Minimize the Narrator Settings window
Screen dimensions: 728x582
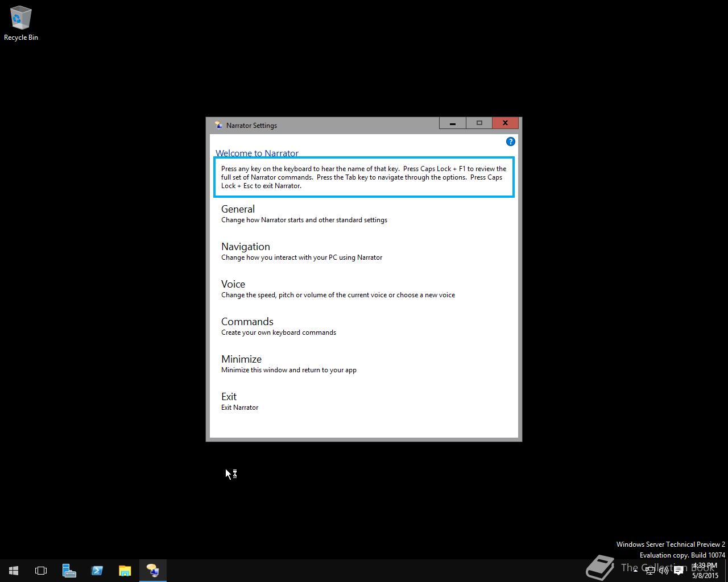click(x=453, y=123)
